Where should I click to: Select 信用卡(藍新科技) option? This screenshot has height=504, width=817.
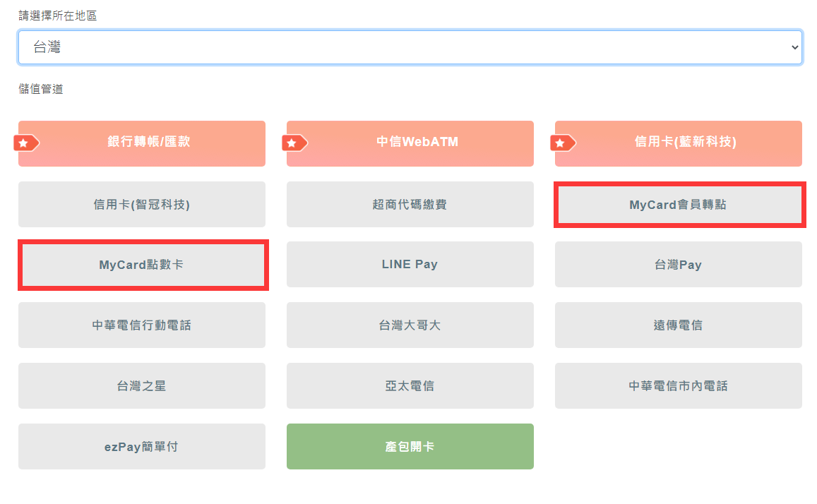tap(679, 144)
